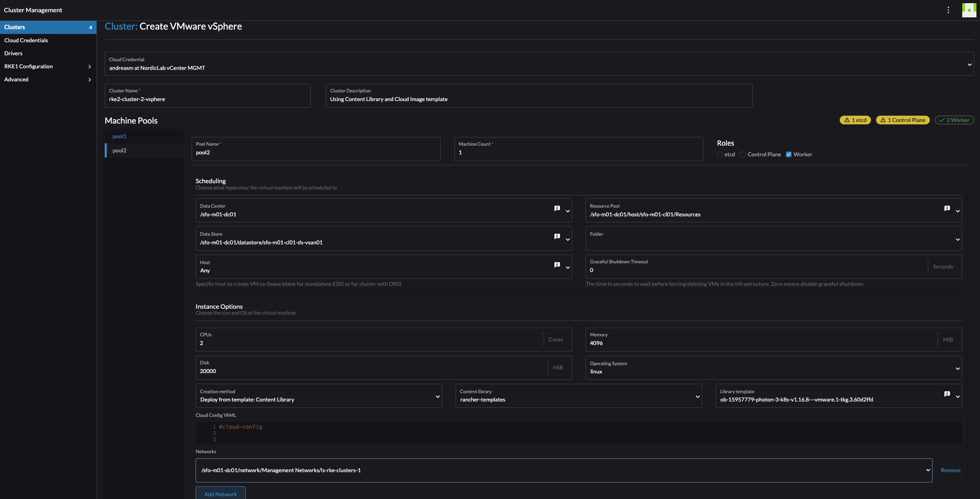The height and width of the screenshot is (499, 980).
Task: Click the Pool Name field
Action: pos(316,149)
